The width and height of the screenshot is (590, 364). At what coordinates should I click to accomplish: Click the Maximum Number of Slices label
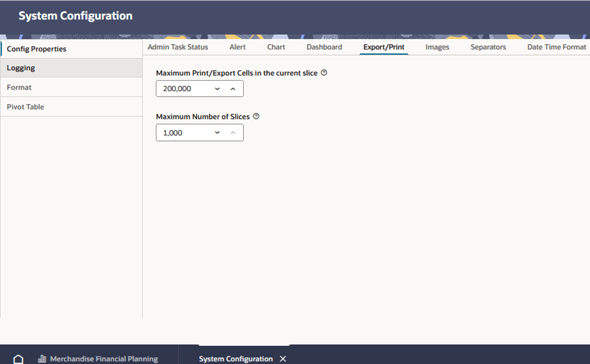point(203,117)
